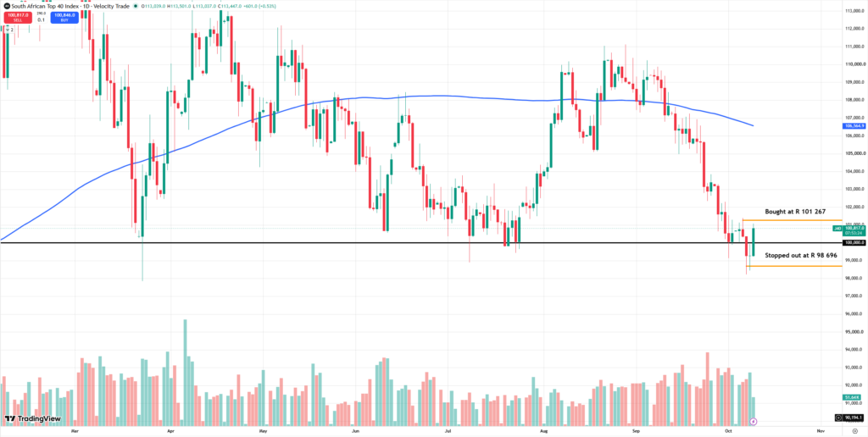The image size is (868, 437).
Task: Select the J40 symbol price label
Action: point(837,228)
